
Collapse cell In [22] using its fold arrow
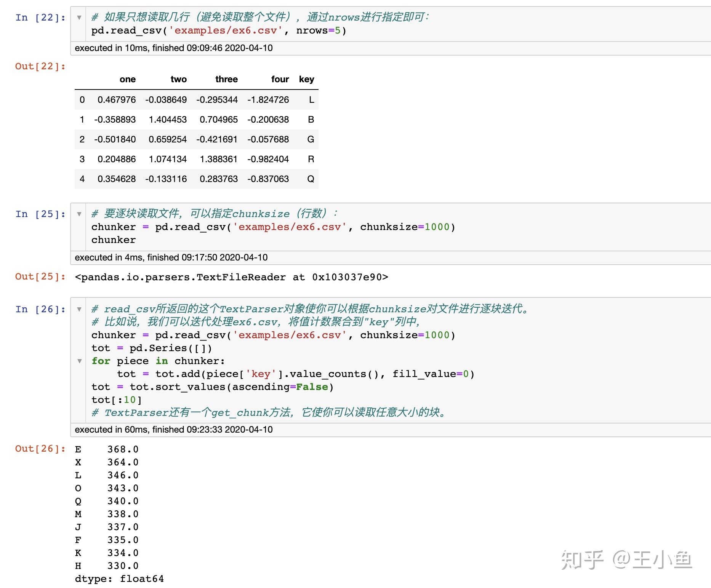[79, 18]
